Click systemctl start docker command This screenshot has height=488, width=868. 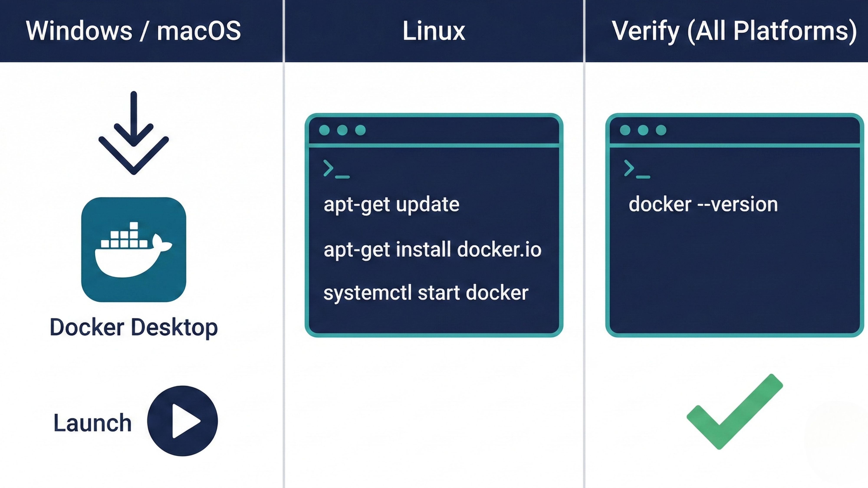426,293
